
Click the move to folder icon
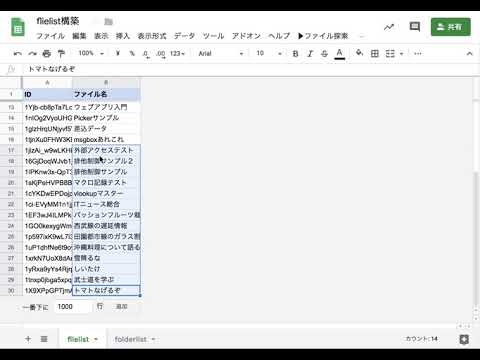coord(108,22)
